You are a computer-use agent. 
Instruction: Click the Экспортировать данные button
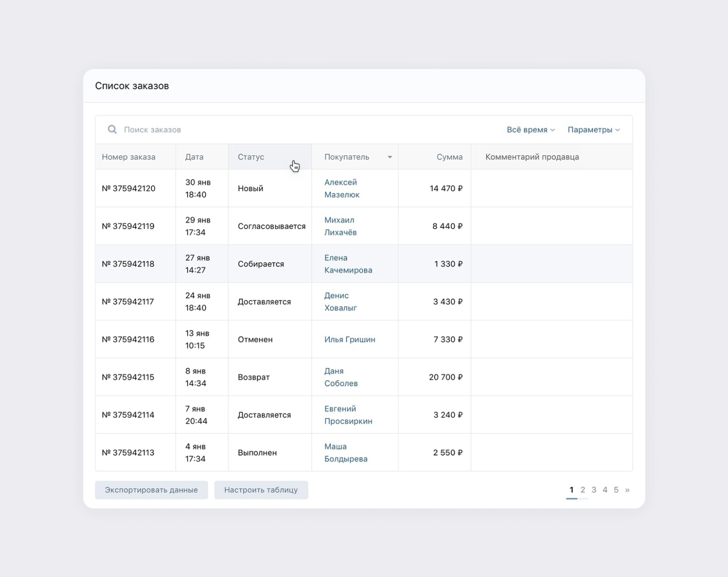click(x=151, y=490)
